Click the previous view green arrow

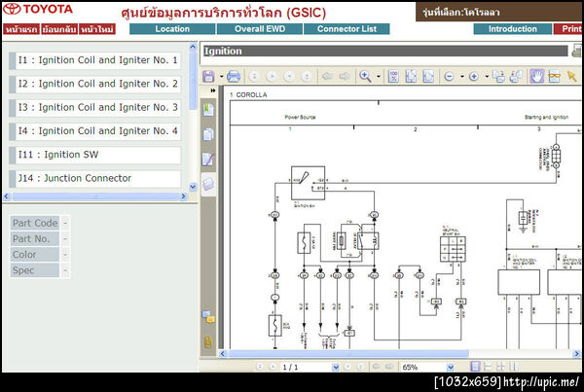click(x=327, y=76)
